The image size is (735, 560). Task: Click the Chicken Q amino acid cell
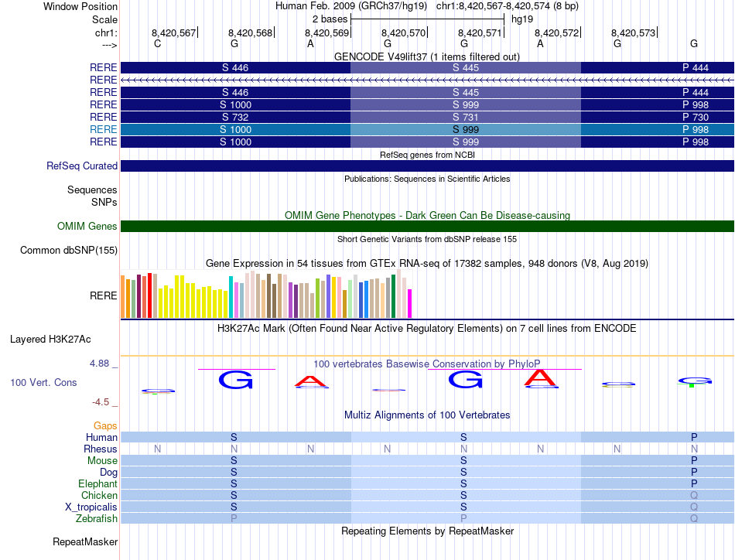[x=694, y=495]
